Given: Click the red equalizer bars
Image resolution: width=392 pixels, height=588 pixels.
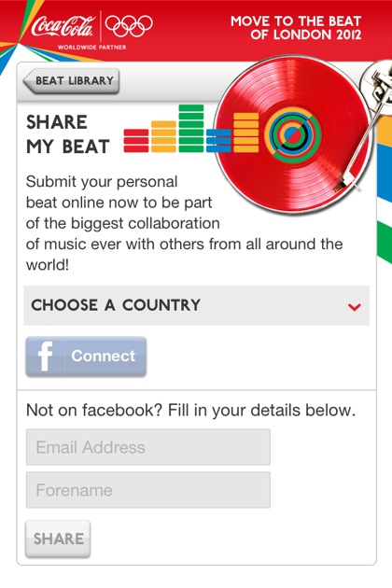Looking at the screenshot, I should 136,141.
